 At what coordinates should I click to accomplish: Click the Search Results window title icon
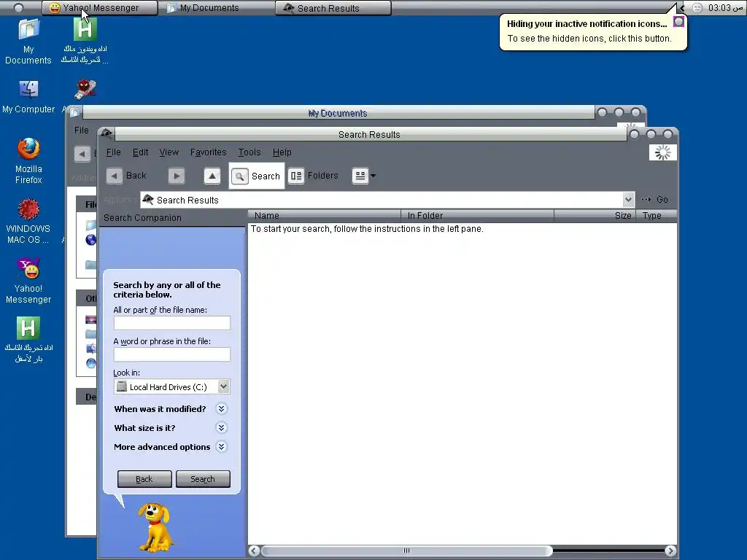point(107,133)
